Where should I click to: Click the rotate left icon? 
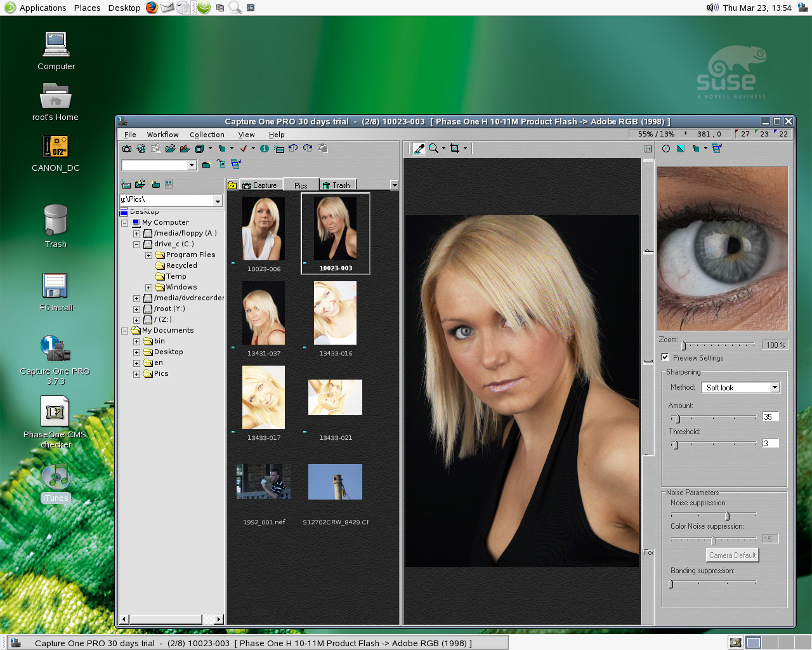293,149
